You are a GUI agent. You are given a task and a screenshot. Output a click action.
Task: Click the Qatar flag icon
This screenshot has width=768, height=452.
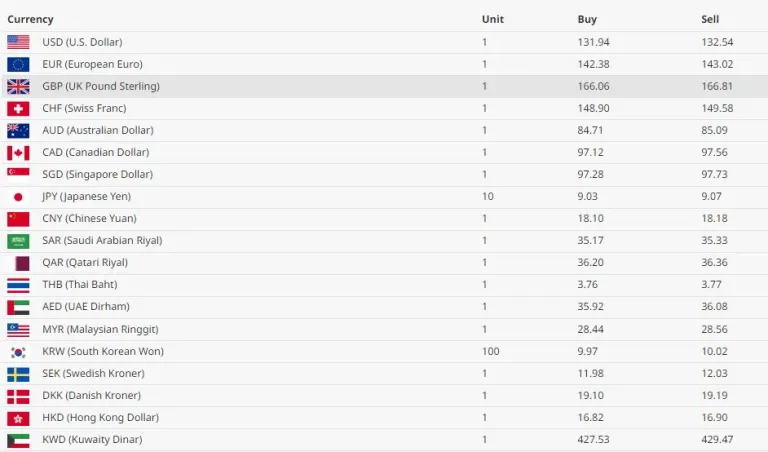(x=18, y=263)
